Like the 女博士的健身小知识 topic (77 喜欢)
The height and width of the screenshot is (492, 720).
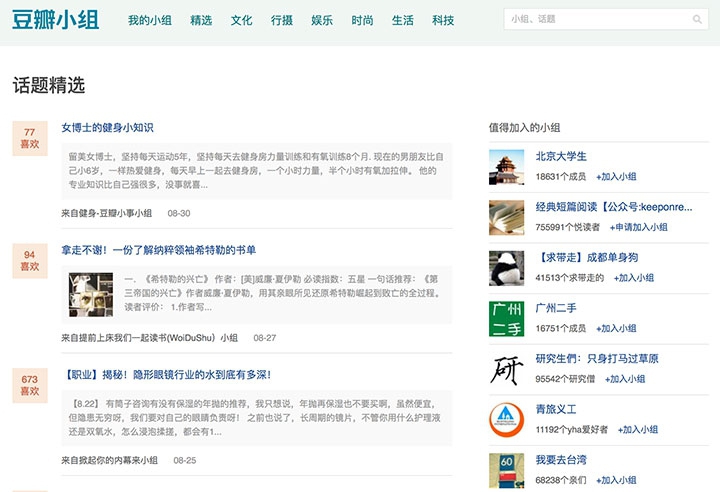pos(30,138)
